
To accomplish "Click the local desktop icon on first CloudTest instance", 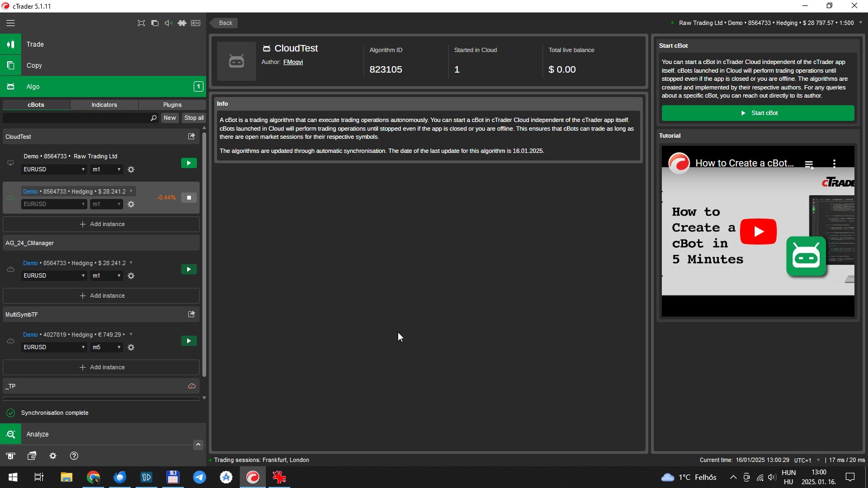I will click(x=10, y=163).
